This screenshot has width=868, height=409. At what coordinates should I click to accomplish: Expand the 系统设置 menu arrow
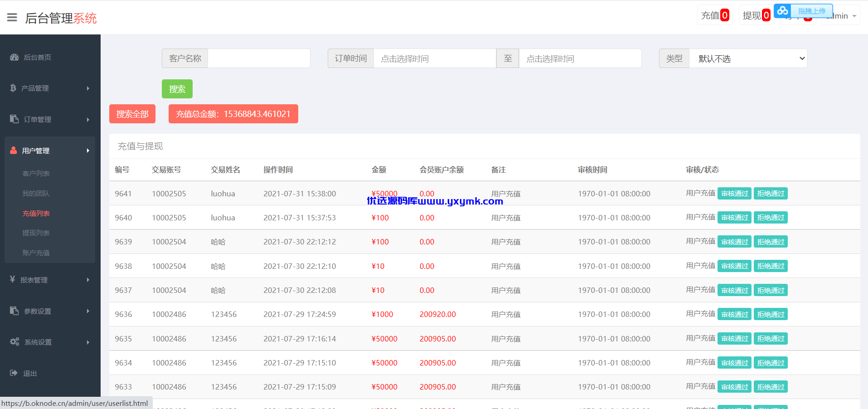pyautogui.click(x=88, y=342)
